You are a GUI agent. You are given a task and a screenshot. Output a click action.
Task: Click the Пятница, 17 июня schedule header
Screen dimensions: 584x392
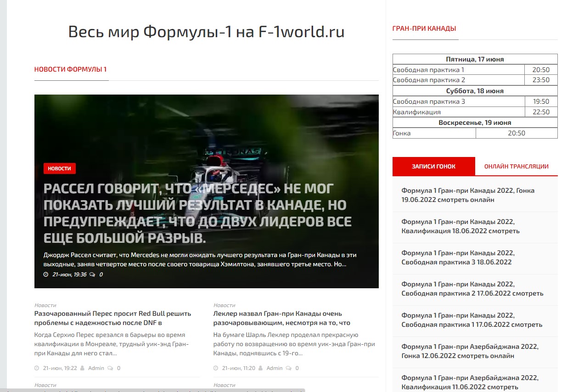click(x=475, y=59)
